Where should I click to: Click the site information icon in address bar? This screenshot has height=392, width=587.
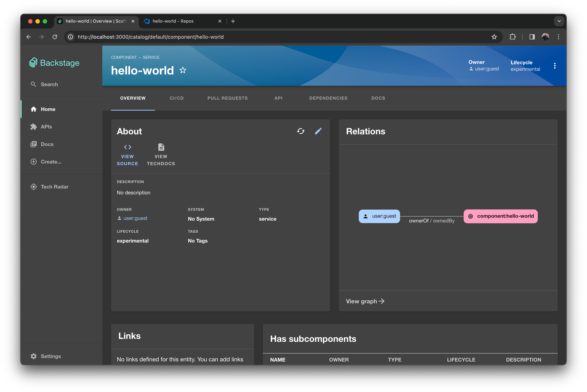[70, 37]
